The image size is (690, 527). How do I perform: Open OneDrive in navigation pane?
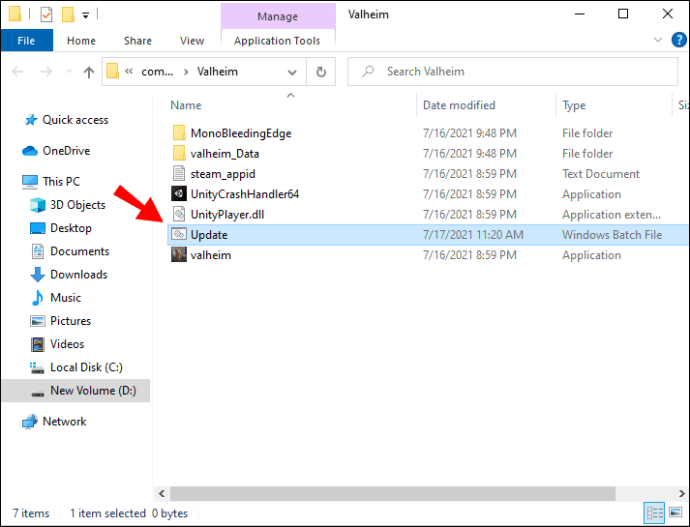66,151
